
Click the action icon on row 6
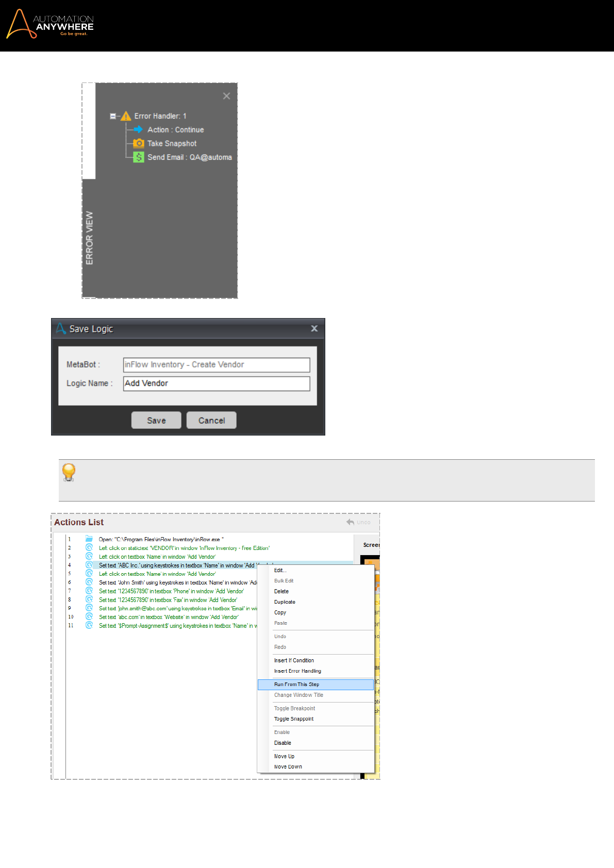[89, 582]
